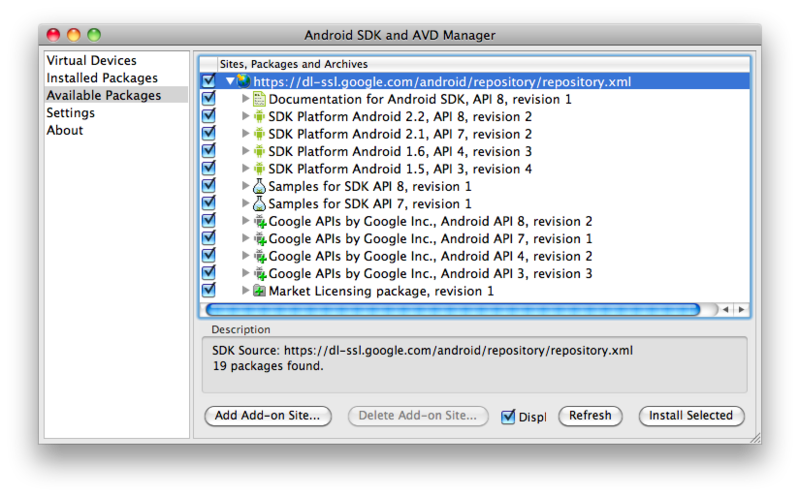The image size is (800, 497).
Task: Expand SDK Platform Android 1.5 row
Action: tap(245, 168)
